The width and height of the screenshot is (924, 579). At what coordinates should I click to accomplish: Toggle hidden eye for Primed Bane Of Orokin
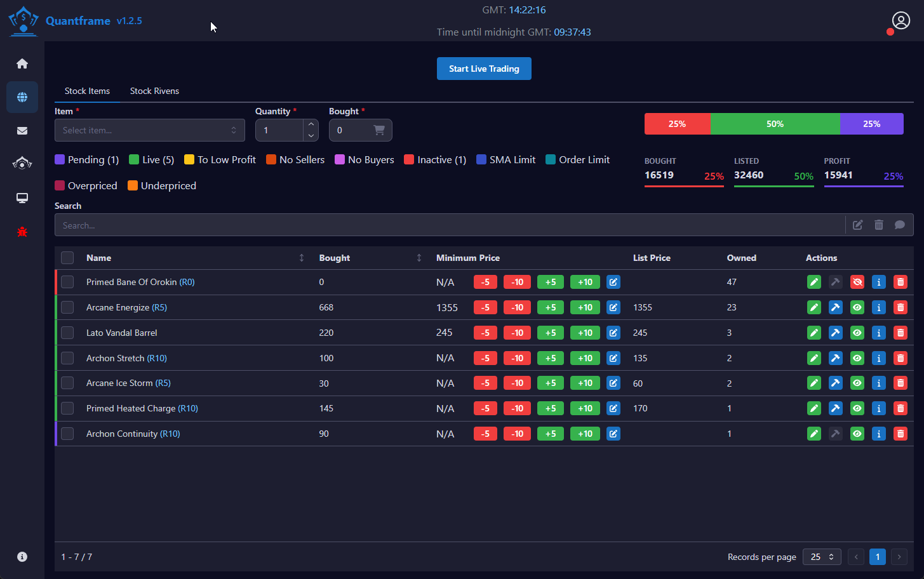(x=857, y=282)
